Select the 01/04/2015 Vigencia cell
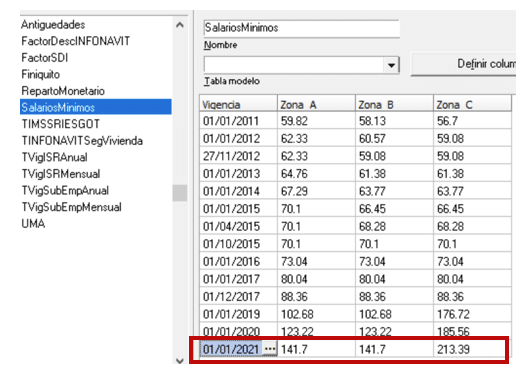This screenshot has height=374, width=523. tap(238, 226)
